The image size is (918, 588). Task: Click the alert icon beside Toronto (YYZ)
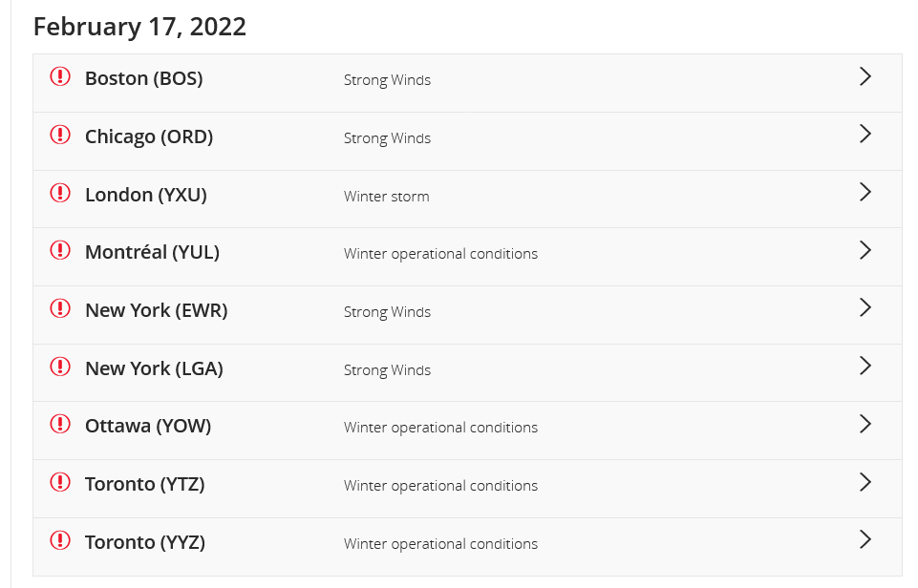click(60, 540)
